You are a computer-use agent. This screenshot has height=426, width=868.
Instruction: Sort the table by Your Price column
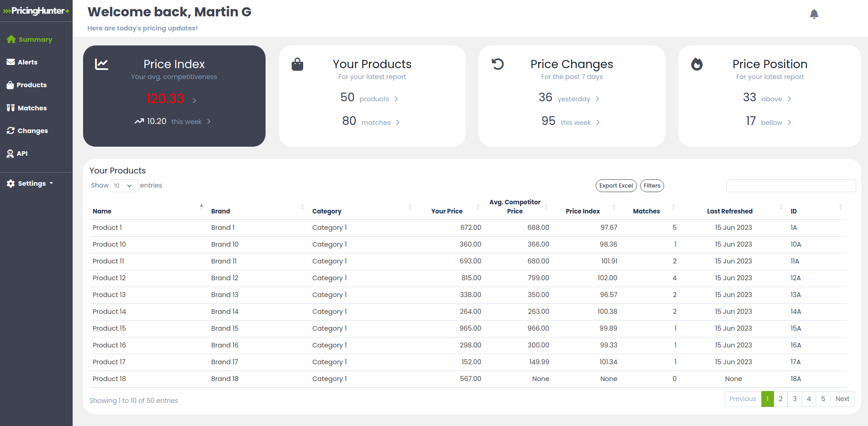click(447, 211)
